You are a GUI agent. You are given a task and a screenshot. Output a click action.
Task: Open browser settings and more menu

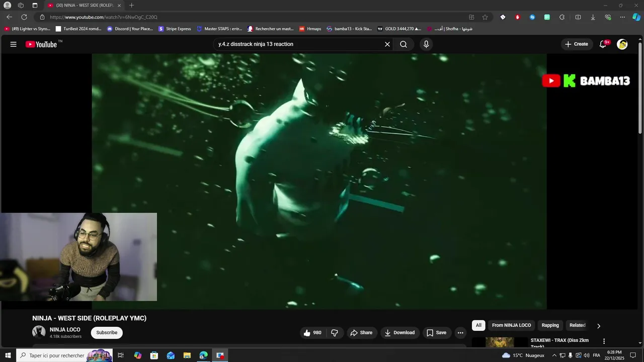tap(622, 17)
